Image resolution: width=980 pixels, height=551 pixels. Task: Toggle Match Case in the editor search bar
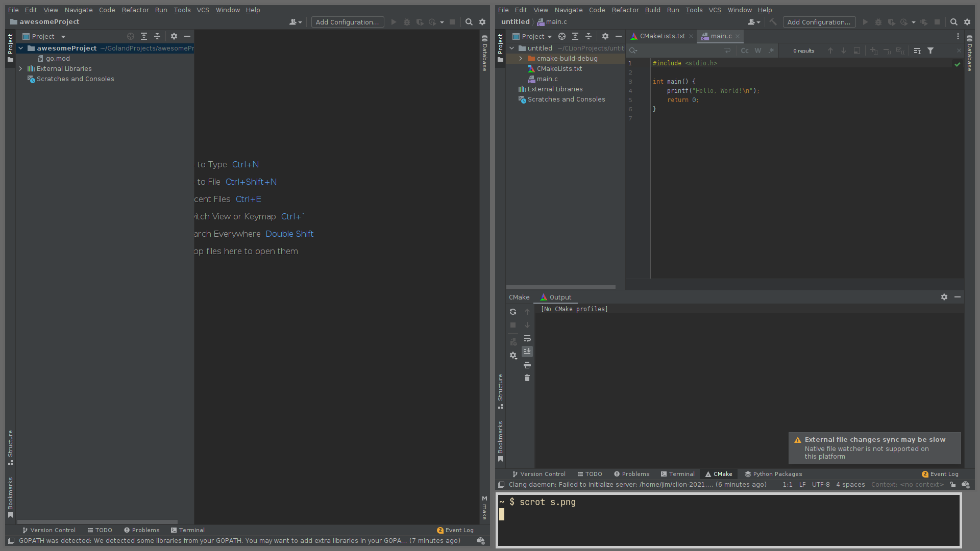745,51
